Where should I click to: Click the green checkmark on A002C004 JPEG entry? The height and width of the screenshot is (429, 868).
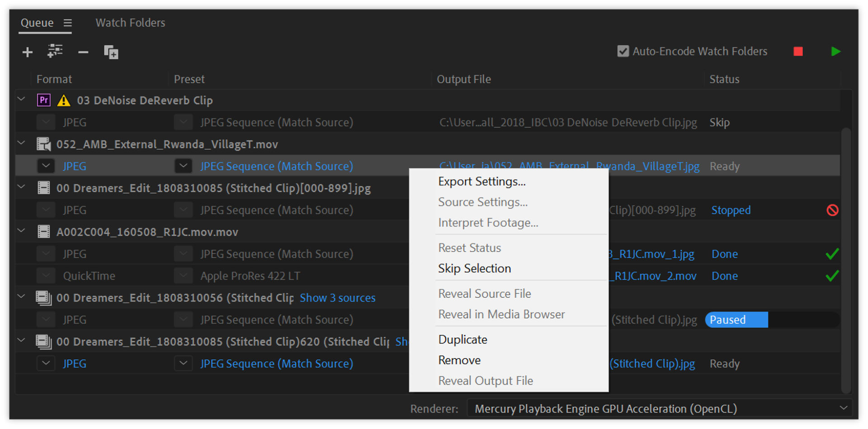[x=832, y=254]
